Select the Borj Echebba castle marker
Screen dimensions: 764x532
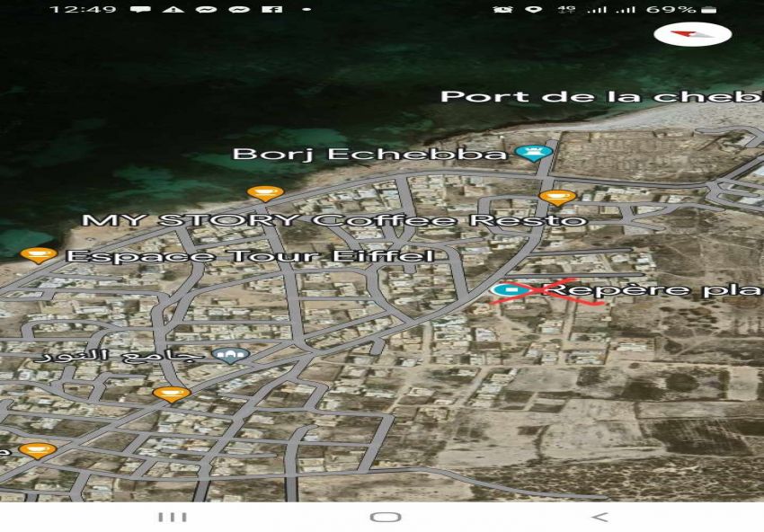click(534, 154)
